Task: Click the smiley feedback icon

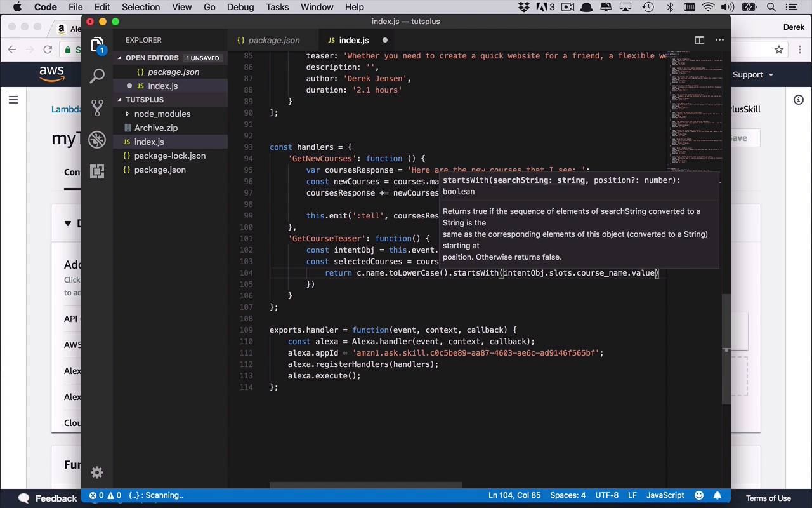Action: (x=699, y=495)
